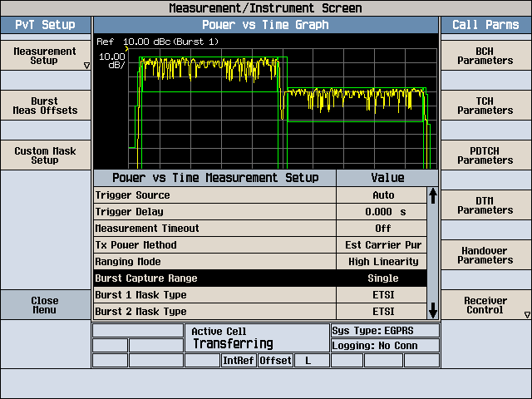Select Handover Parameters
Viewport: 532px width, 399px height.
pos(485,255)
